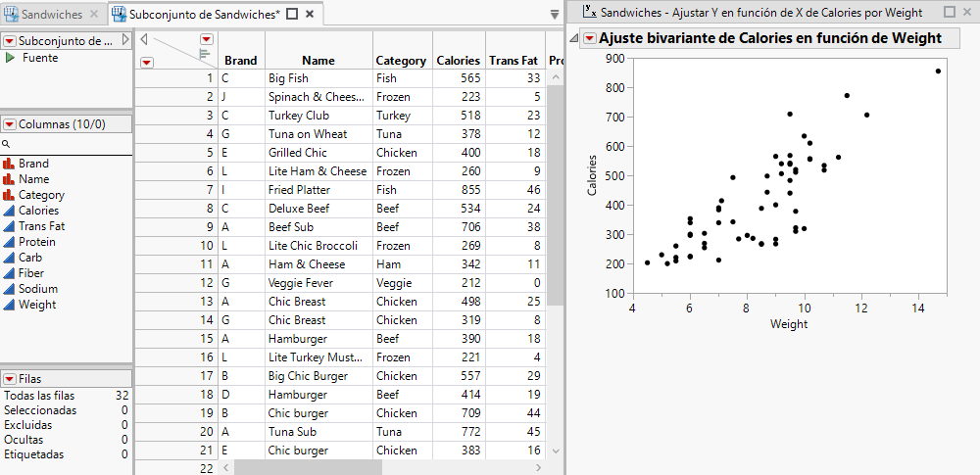Click the Weight continuous type icon

tap(9, 304)
